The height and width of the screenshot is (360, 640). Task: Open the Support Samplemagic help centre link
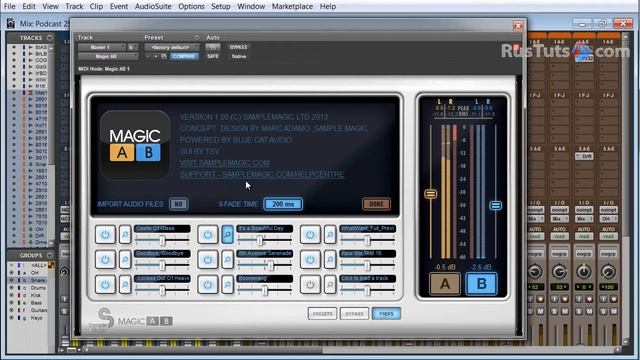pos(262,174)
